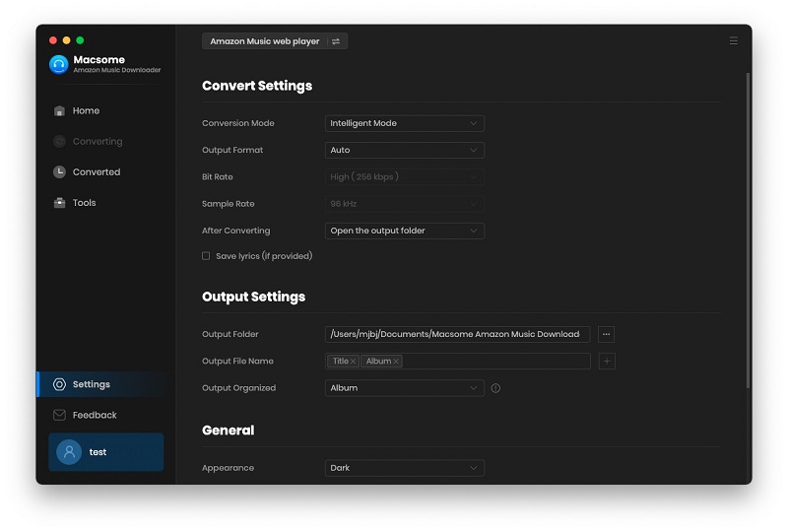Viewport: 788px width, 532px height.
Task: Browse output folder with ellipsis button
Action: [607, 334]
